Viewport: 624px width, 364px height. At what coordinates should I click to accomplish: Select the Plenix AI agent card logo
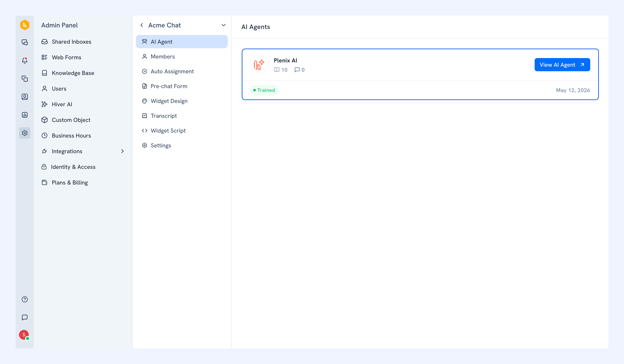[x=259, y=65]
